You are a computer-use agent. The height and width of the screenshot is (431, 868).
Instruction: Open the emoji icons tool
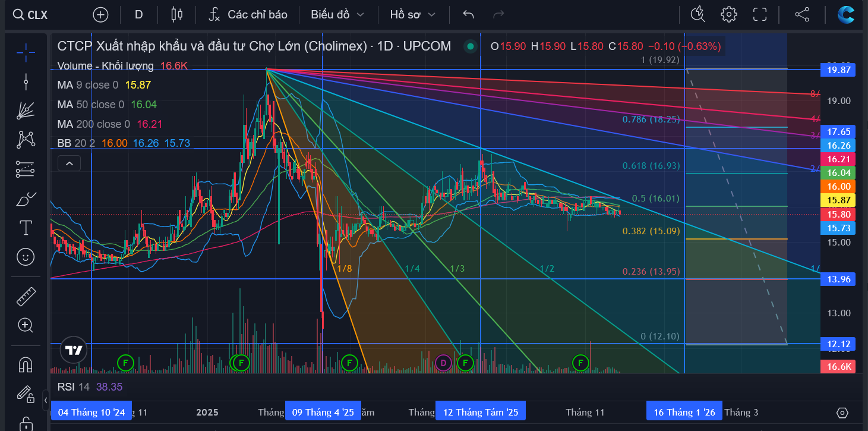[x=26, y=257]
